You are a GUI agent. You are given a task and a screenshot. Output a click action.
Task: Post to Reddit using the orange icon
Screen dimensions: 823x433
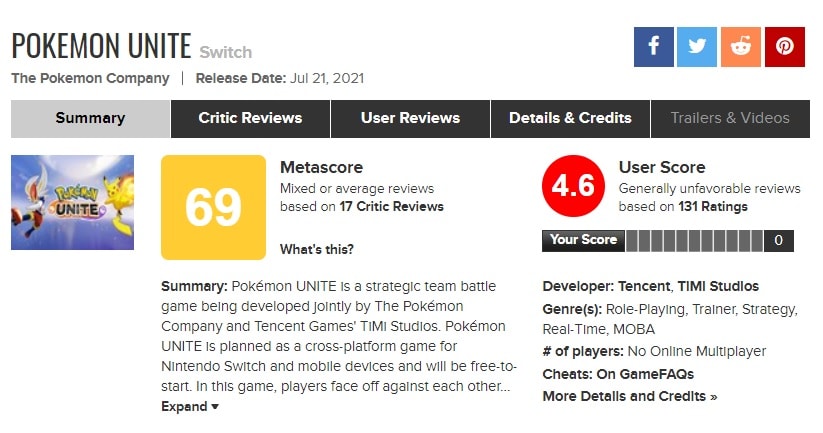(x=741, y=47)
